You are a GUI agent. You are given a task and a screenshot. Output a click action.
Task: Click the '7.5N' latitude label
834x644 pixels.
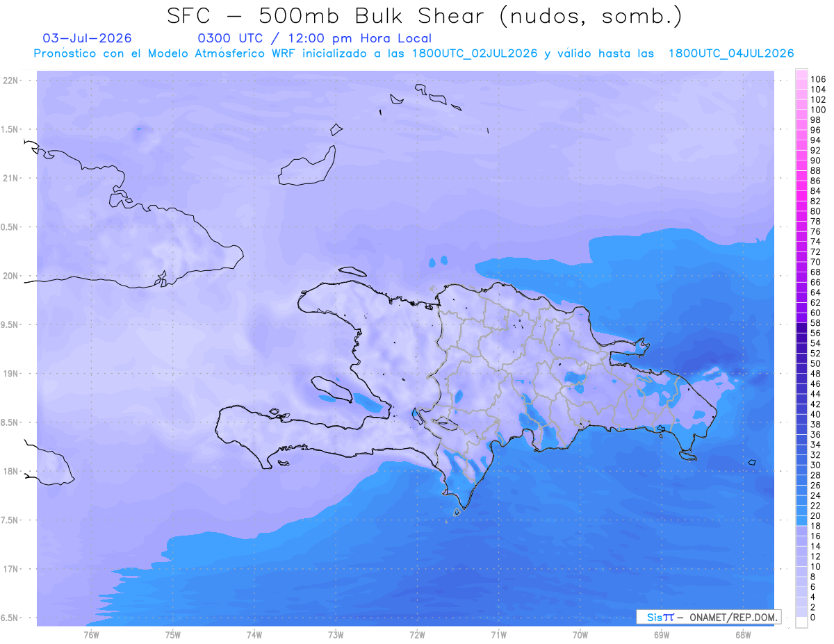(x=10, y=520)
